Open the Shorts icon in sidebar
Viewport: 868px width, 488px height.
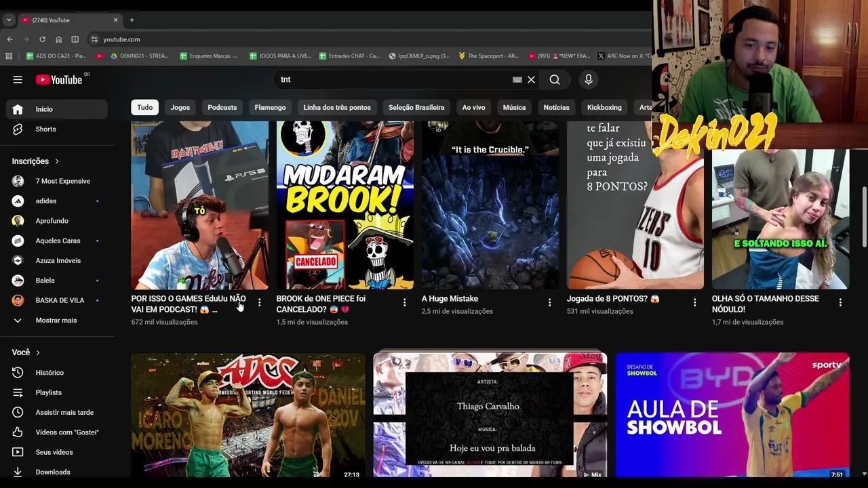[x=18, y=129]
